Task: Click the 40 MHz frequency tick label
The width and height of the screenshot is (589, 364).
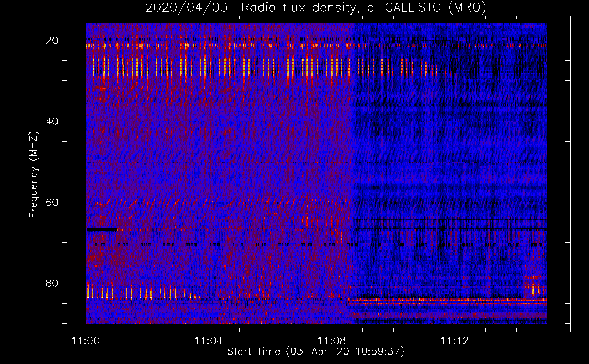Action: tap(52, 121)
